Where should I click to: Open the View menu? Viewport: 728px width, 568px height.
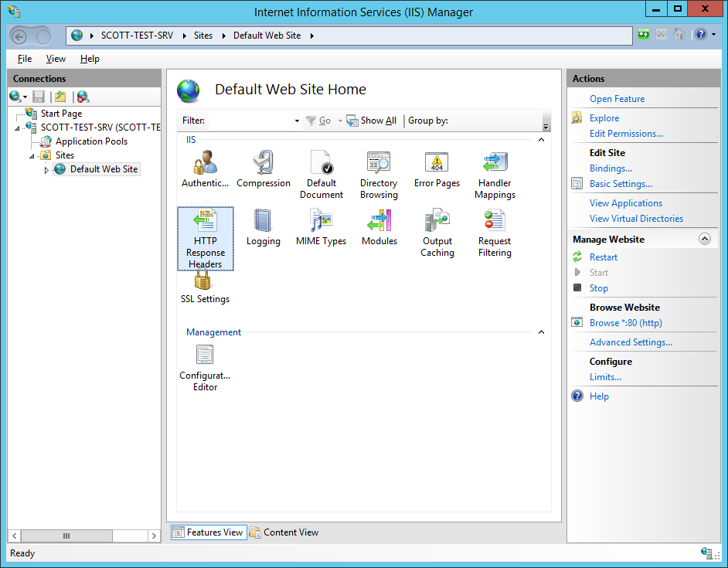(55, 58)
